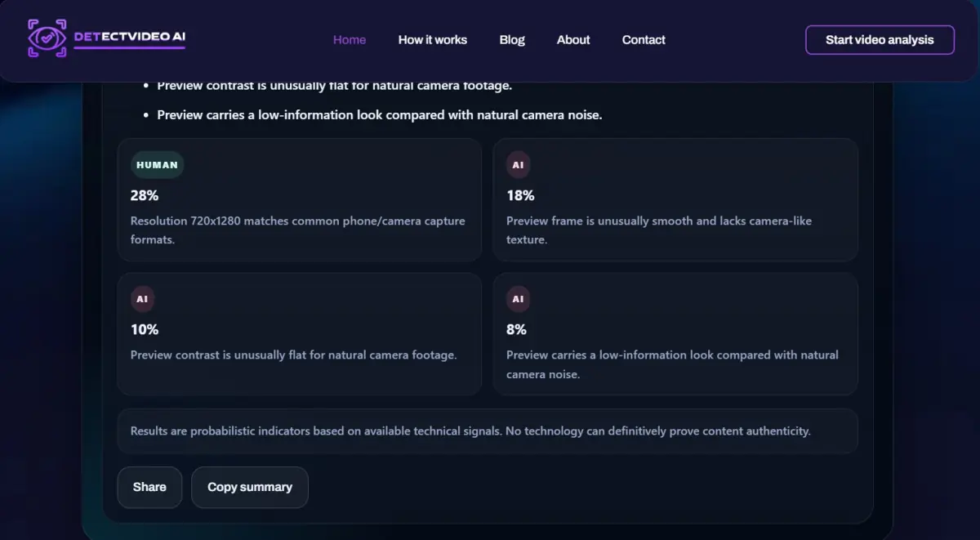
Task: Click the DetectVideo AI eye logo icon
Action: (47, 38)
